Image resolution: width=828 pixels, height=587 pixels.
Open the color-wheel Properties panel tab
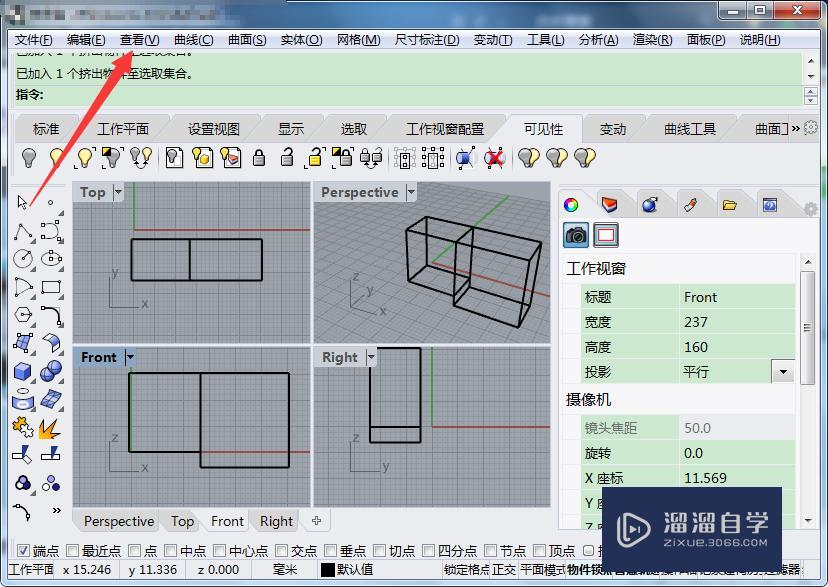click(571, 205)
